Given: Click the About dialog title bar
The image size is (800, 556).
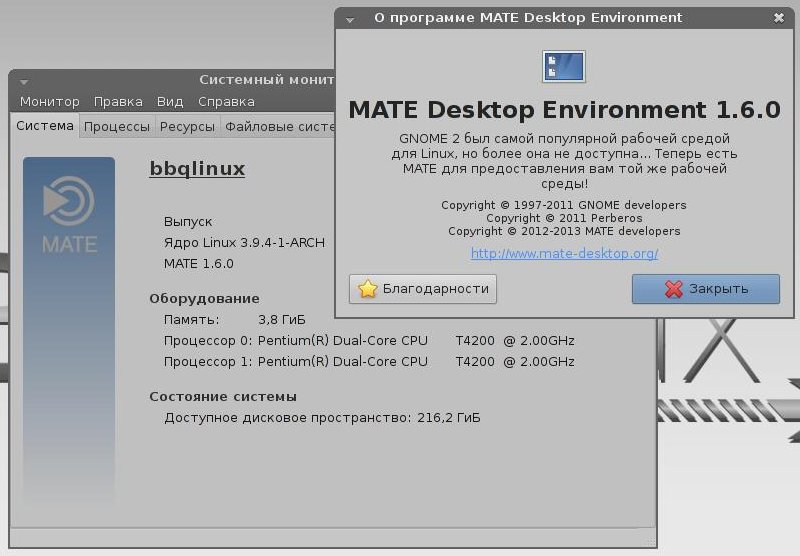Looking at the screenshot, I should 564,18.
